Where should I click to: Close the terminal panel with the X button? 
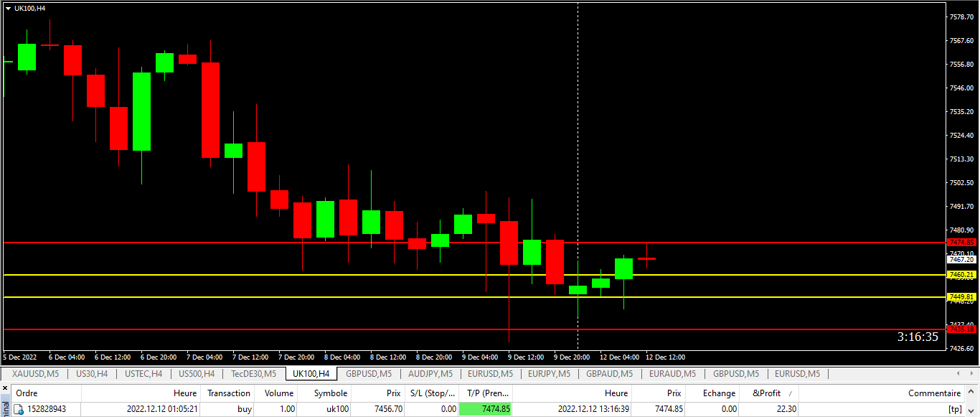pos(6,388)
